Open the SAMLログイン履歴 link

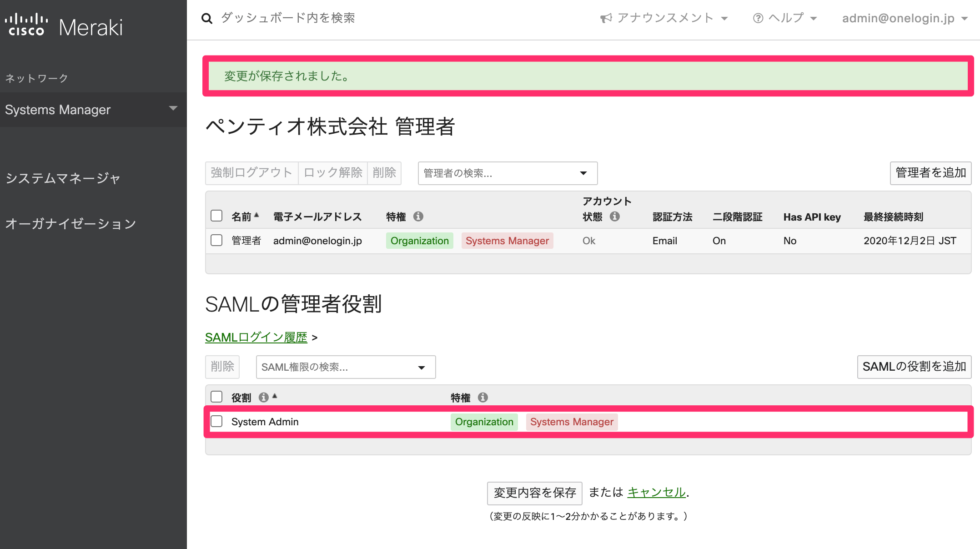pos(256,337)
